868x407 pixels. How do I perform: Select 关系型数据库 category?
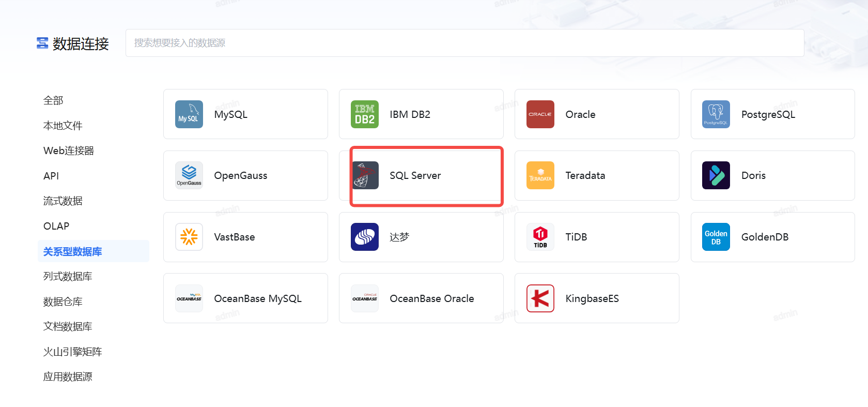point(94,251)
